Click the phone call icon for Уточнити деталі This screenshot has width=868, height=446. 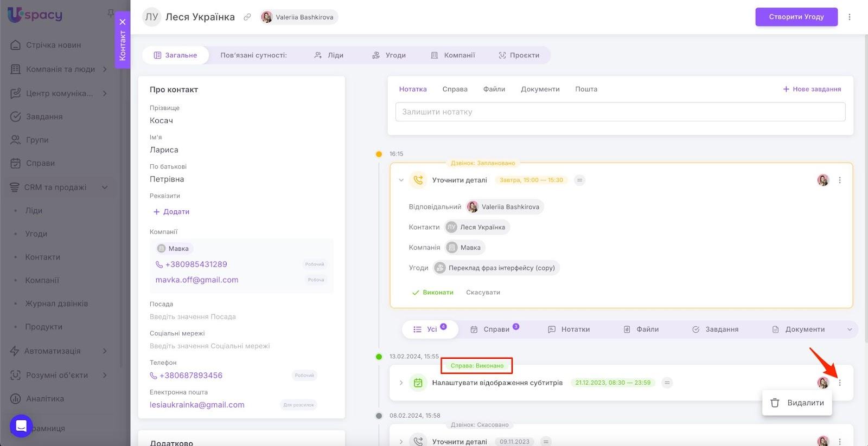[418, 180]
